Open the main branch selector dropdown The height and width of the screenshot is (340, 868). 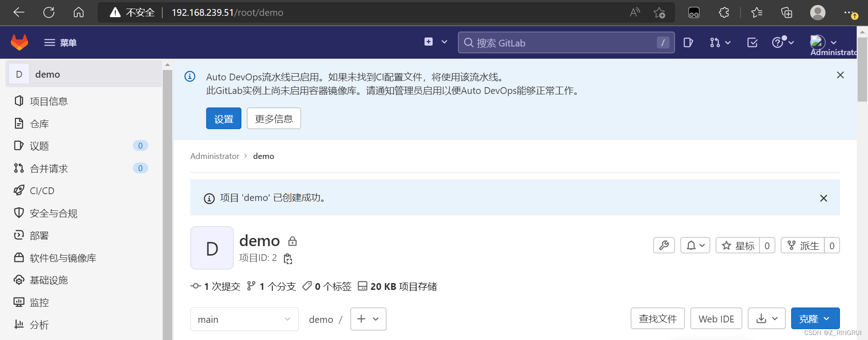[x=245, y=319]
